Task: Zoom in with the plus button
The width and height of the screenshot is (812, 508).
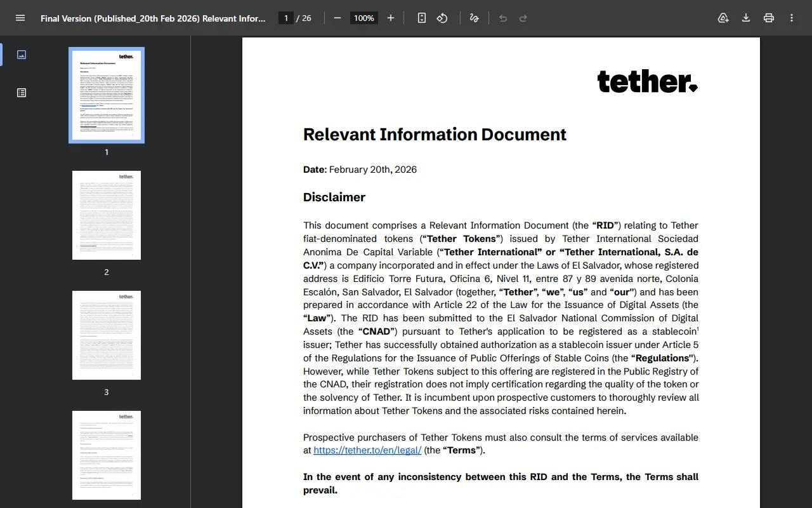Action: pyautogui.click(x=391, y=18)
